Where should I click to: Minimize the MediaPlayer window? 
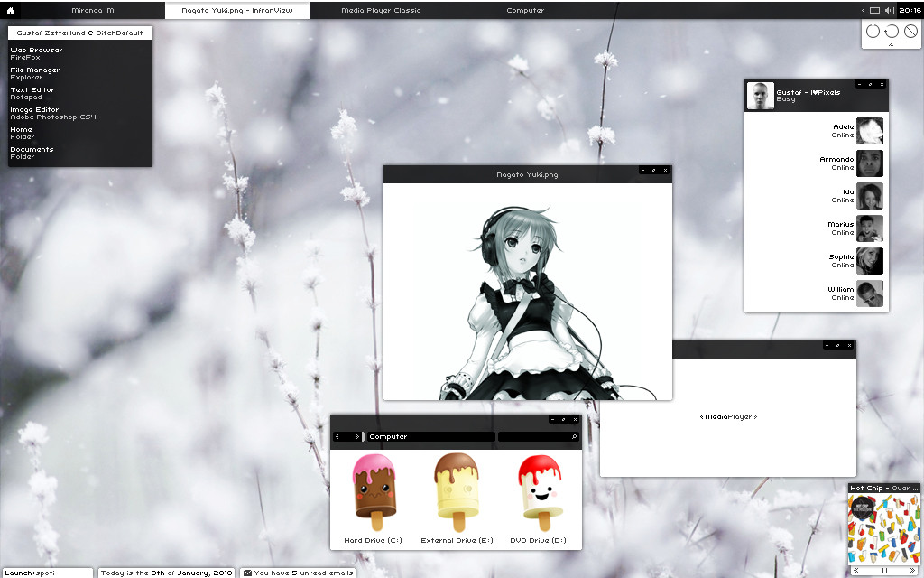point(827,345)
